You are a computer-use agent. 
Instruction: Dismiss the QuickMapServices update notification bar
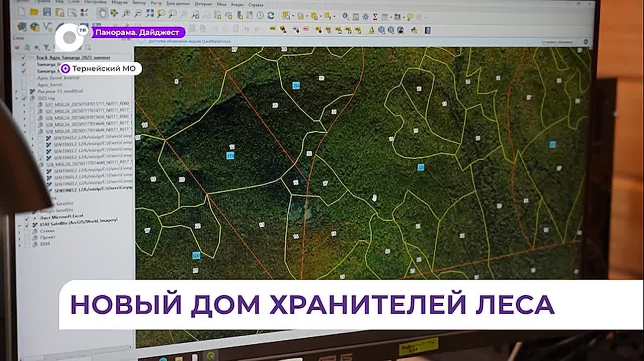coord(585,42)
